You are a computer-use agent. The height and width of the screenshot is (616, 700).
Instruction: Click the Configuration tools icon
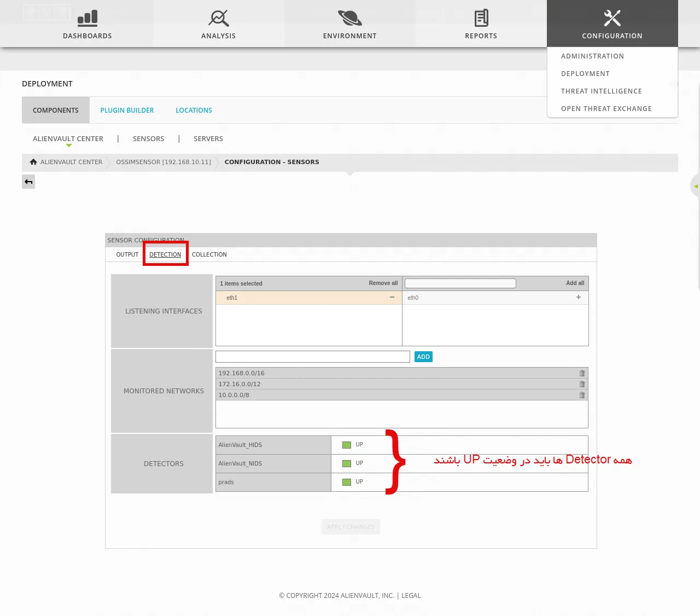coord(612,18)
